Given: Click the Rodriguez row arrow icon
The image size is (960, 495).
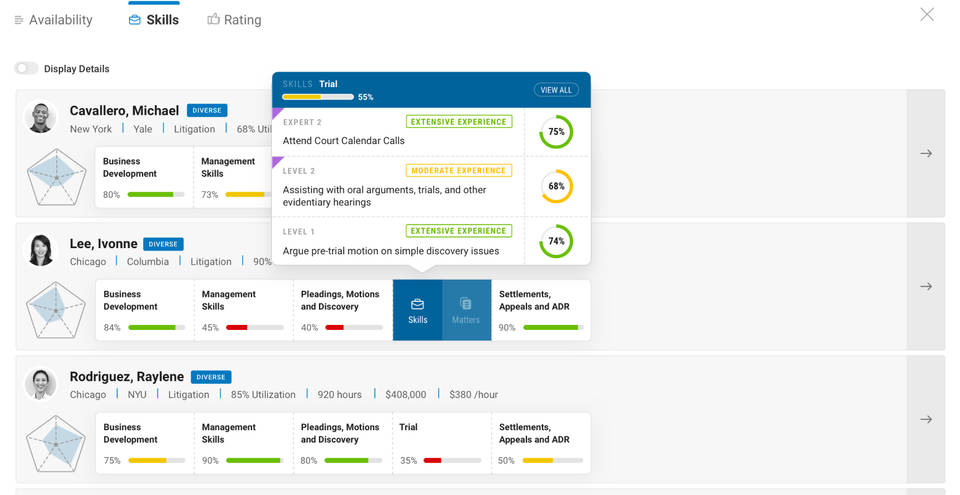Looking at the screenshot, I should pos(926,419).
